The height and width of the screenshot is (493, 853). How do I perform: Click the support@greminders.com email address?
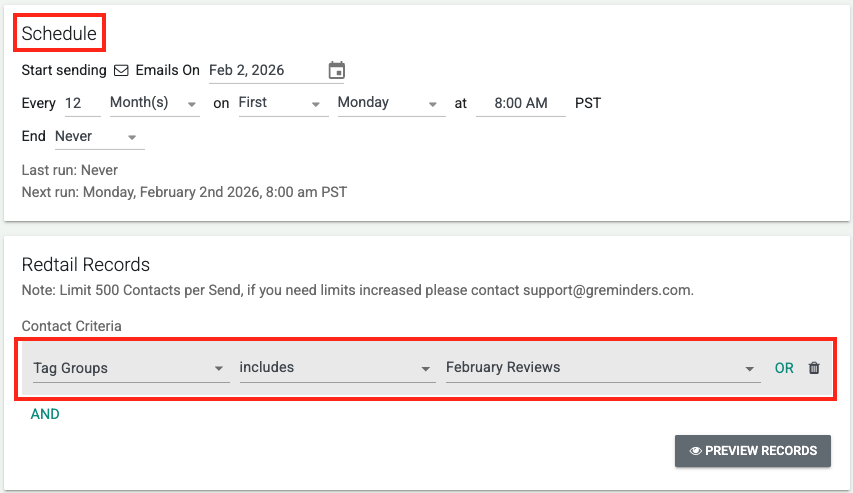click(606, 291)
